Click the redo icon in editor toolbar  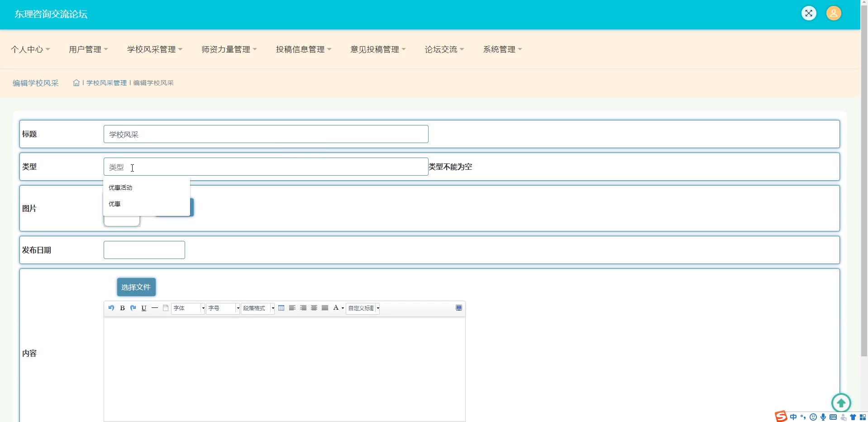[133, 308]
